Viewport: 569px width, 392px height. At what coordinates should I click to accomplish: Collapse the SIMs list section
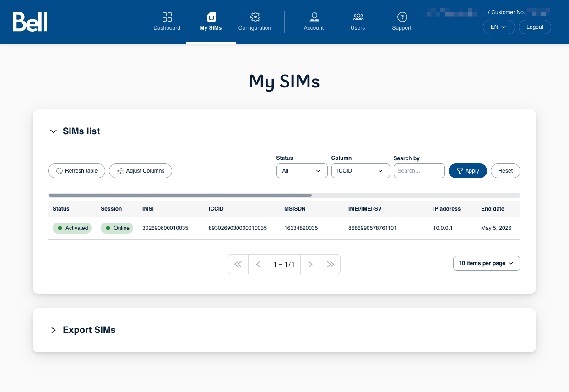coord(53,131)
